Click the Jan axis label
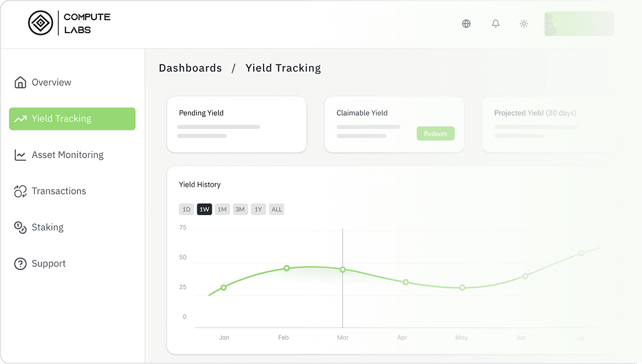Image resolution: width=642 pixels, height=364 pixels. (x=224, y=337)
